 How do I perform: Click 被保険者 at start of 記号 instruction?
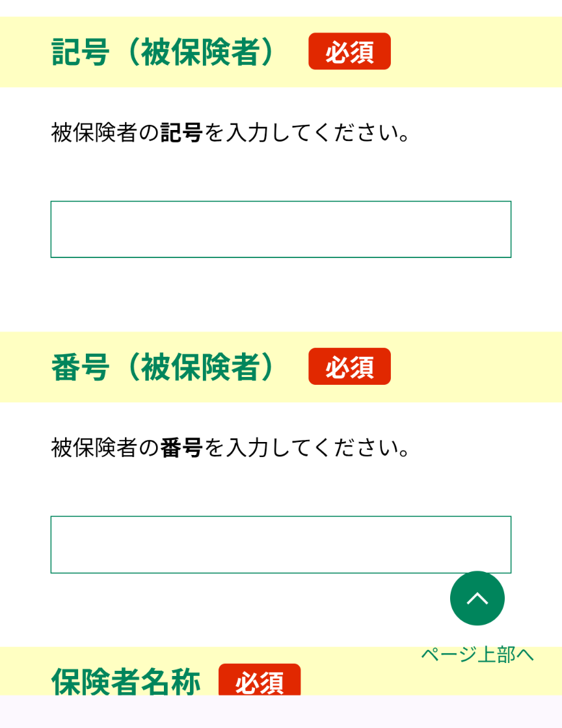tap(94, 133)
